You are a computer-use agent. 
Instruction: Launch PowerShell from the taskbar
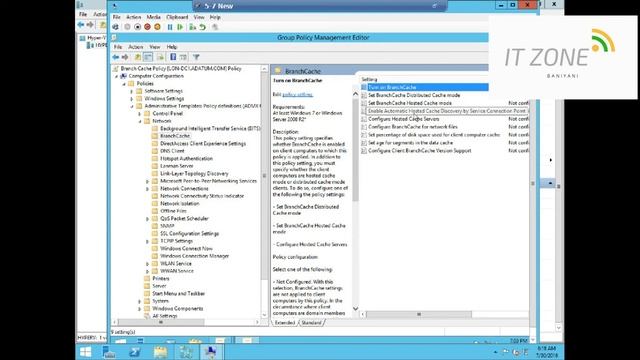coord(134,352)
